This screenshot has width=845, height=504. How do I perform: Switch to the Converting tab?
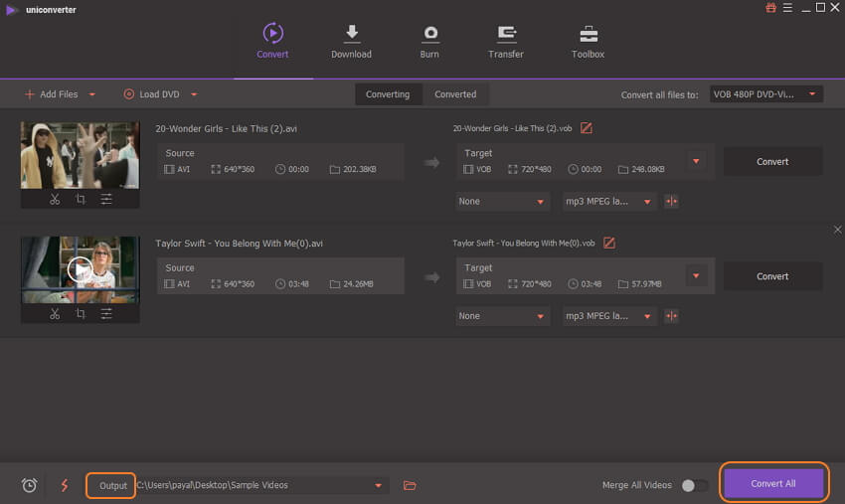point(388,94)
